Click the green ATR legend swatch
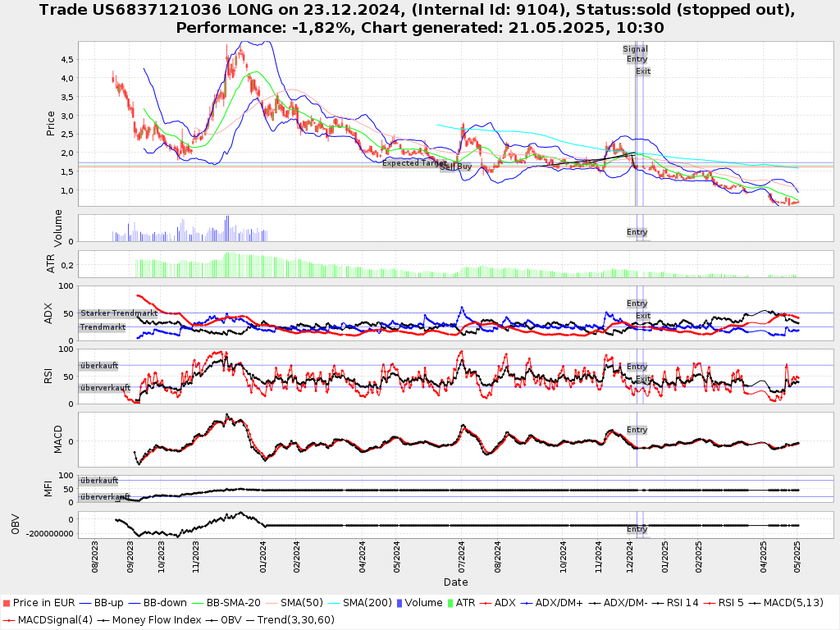This screenshot has width=840, height=630. coord(449,603)
